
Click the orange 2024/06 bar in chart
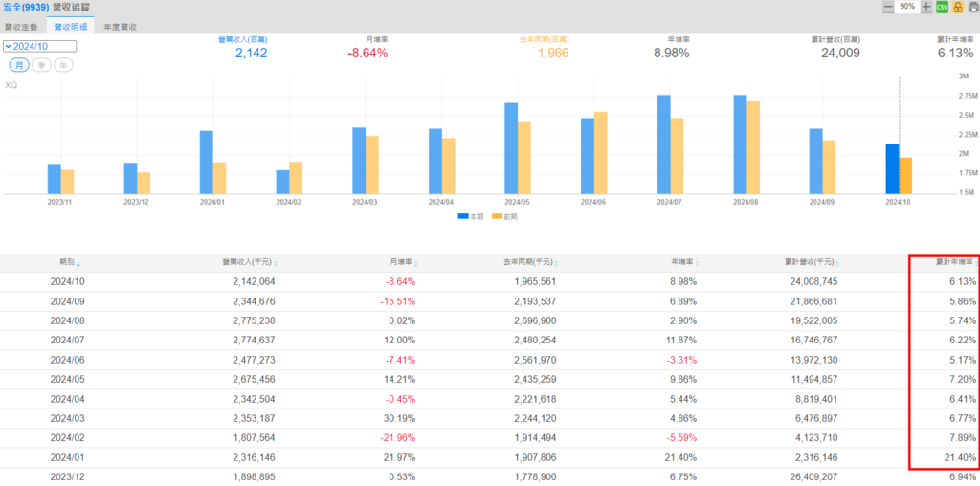[601, 153]
